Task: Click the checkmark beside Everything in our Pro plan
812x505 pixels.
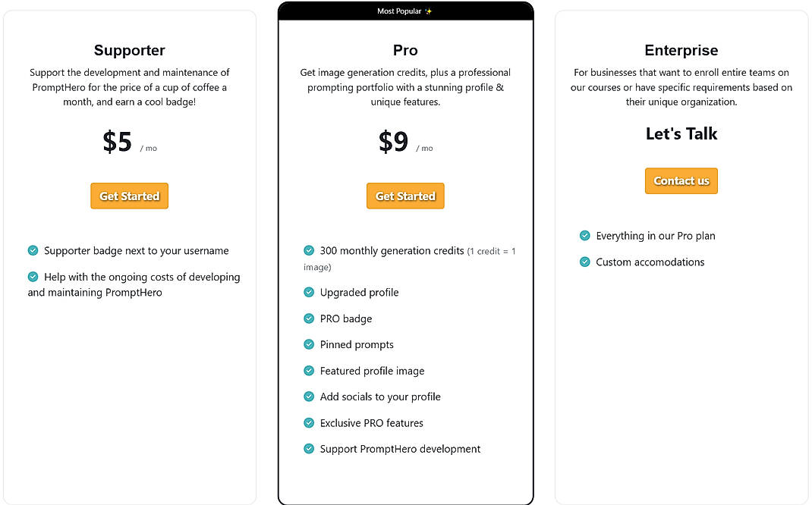Action: click(585, 236)
